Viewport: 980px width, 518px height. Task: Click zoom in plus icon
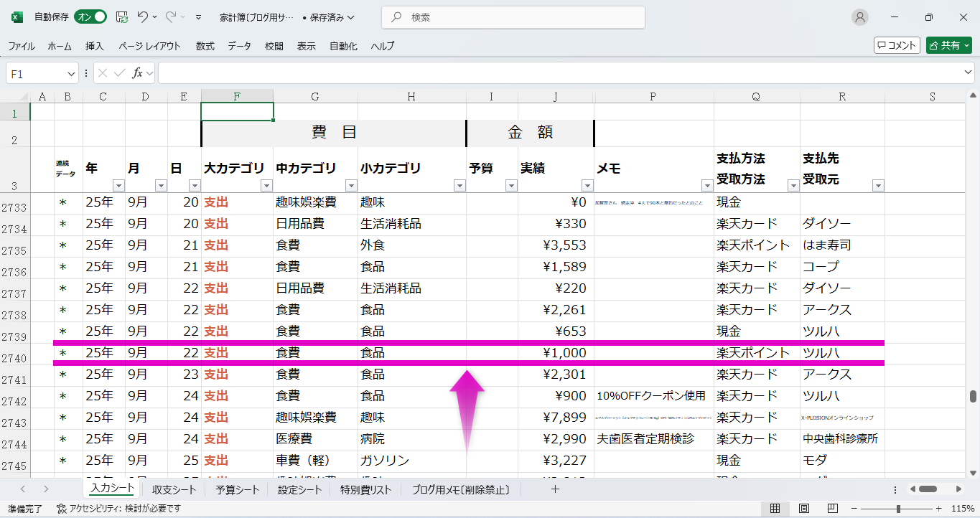pyautogui.click(x=938, y=509)
